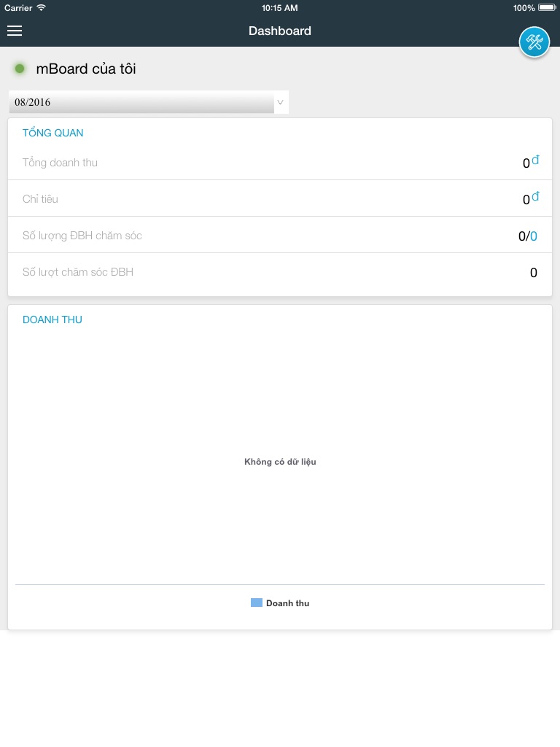Click the 0/0 ĐBH count value
Viewport: 560px width, 747px height.
pos(528,236)
